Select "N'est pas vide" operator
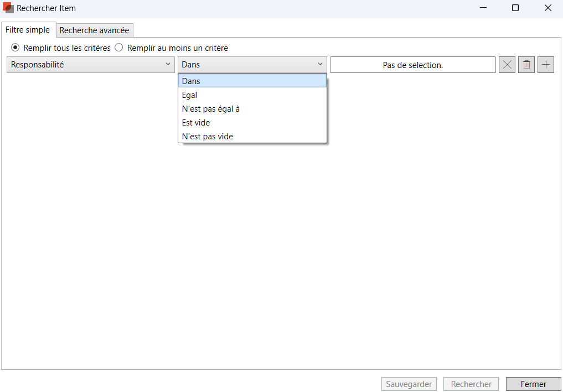 coord(252,137)
